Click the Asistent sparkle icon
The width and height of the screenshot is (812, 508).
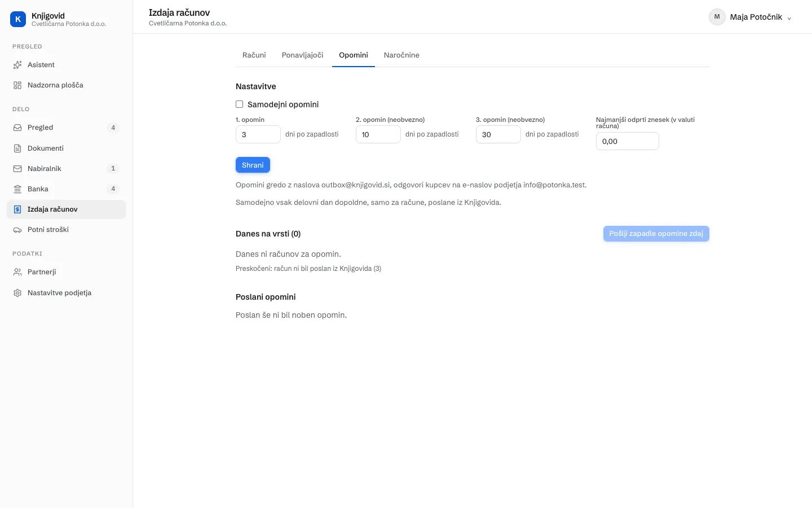17,65
